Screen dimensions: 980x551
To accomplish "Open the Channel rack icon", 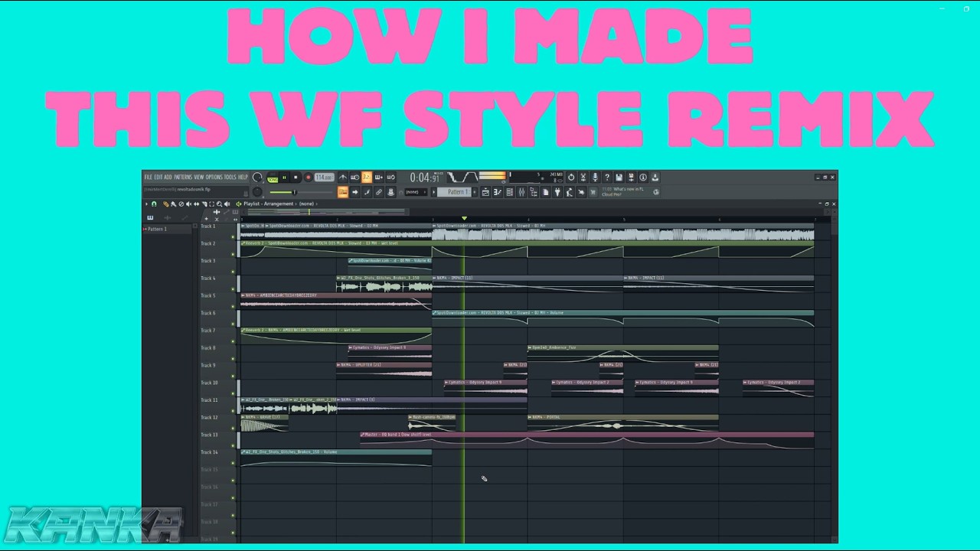I will tap(509, 192).
